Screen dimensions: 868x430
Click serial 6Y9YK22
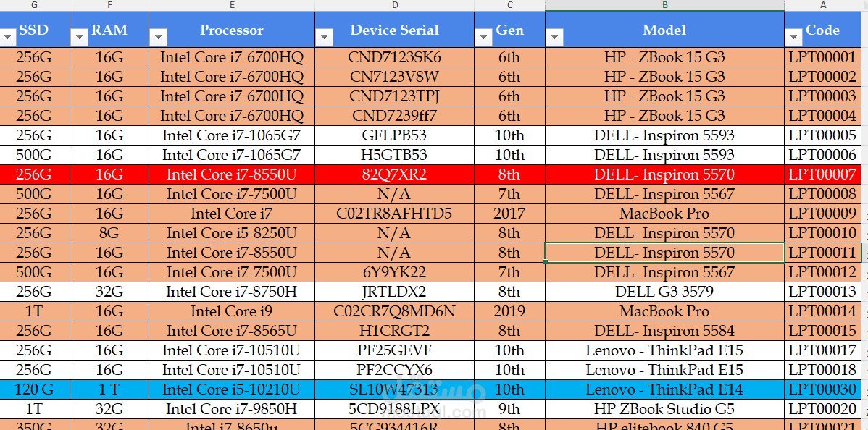pos(395,272)
